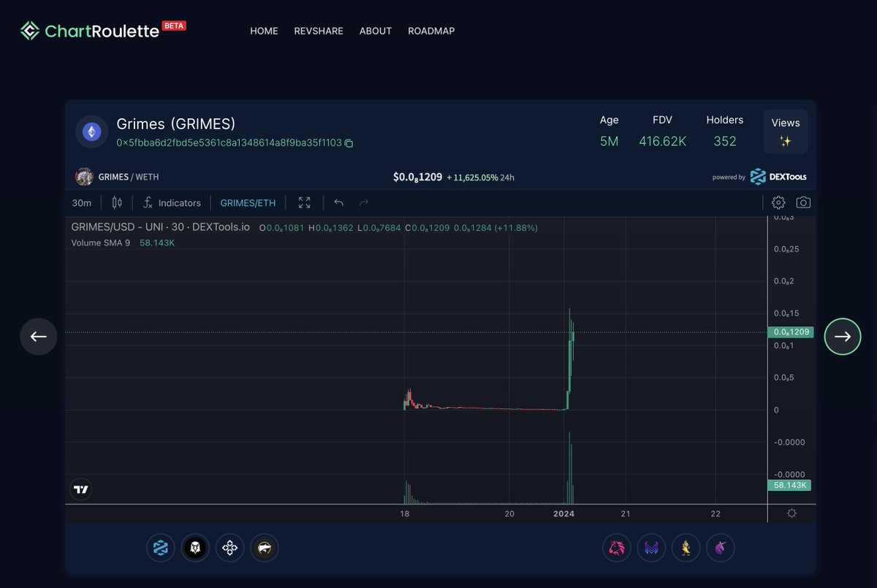Click the DEXTools powered-by logo

(778, 177)
